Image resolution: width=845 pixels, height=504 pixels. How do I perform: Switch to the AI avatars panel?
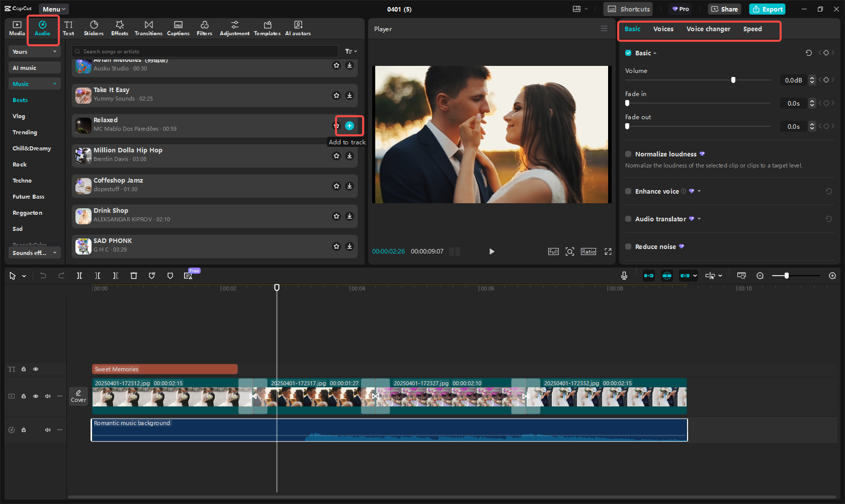pyautogui.click(x=298, y=28)
